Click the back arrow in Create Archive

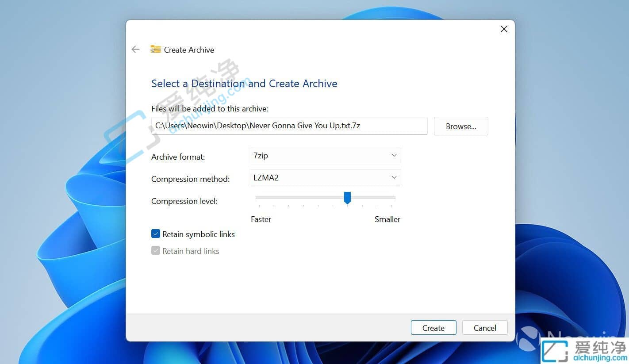(x=136, y=50)
